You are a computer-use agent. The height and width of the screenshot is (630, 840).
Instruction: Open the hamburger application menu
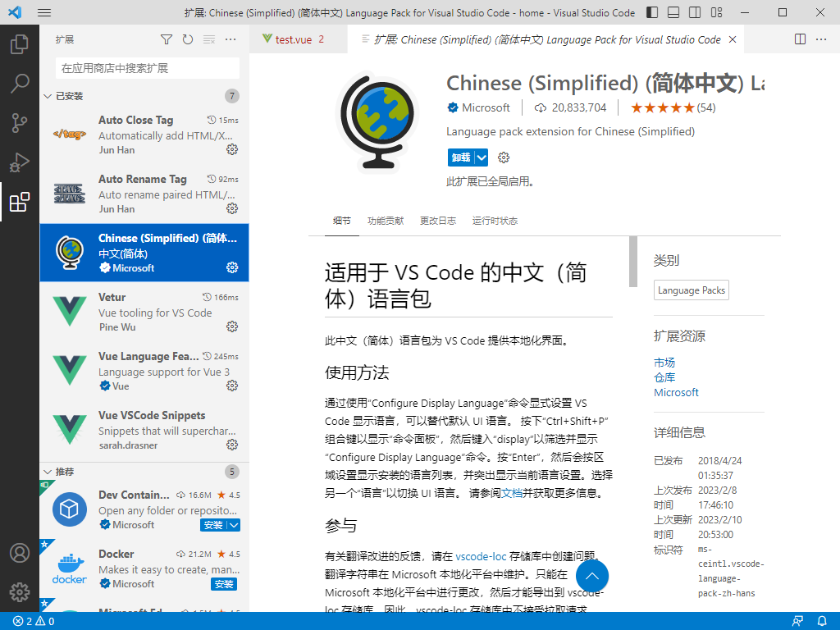click(x=44, y=12)
